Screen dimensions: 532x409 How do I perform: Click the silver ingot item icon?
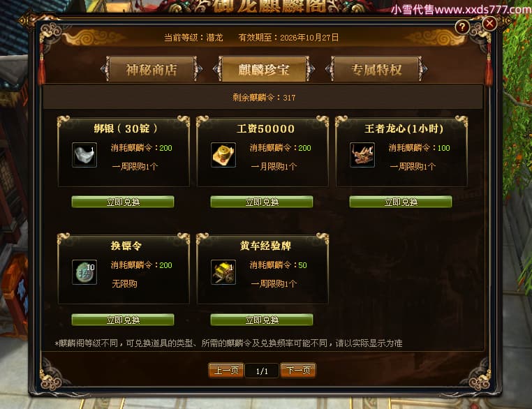click(84, 155)
